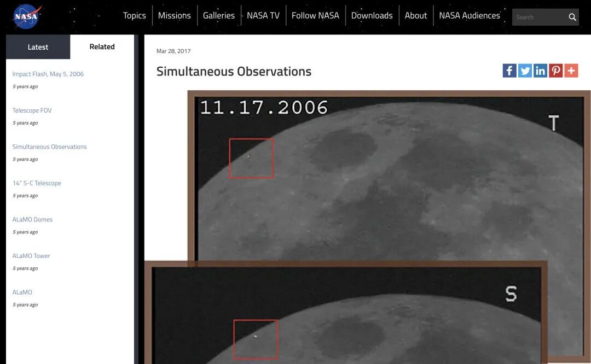Open Simultaneous Observations sidebar link

coord(49,147)
